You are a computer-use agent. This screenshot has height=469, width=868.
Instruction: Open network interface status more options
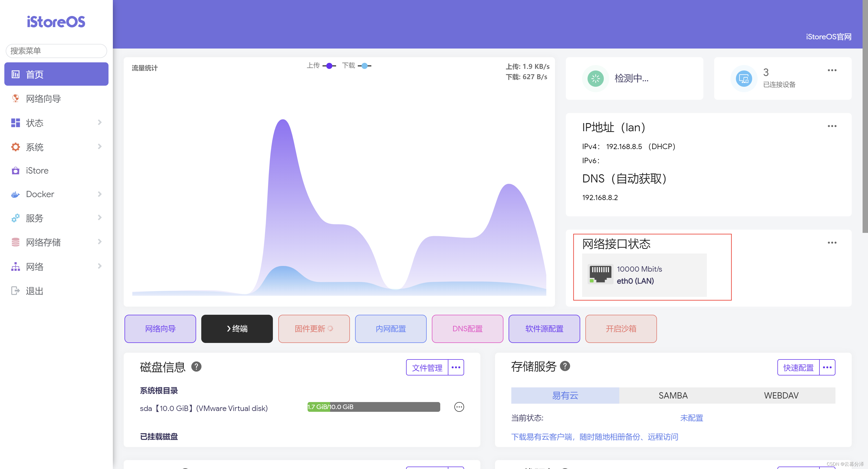tap(832, 243)
